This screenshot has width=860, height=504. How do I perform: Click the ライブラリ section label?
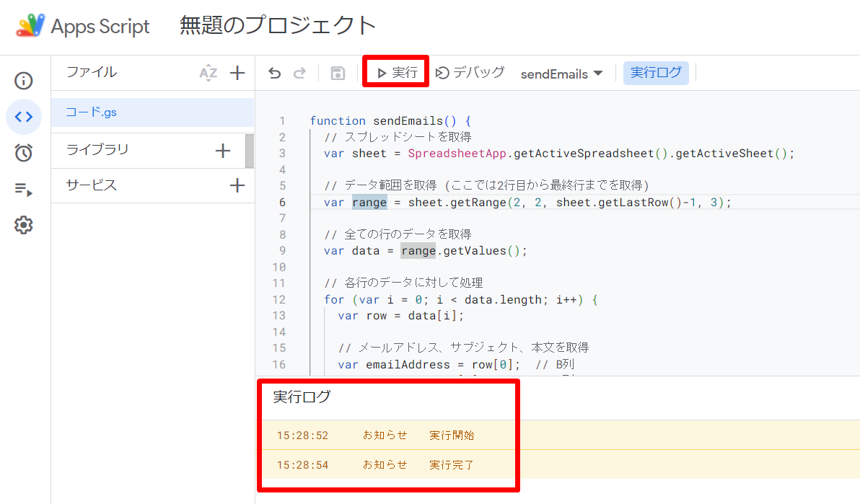[x=97, y=149]
